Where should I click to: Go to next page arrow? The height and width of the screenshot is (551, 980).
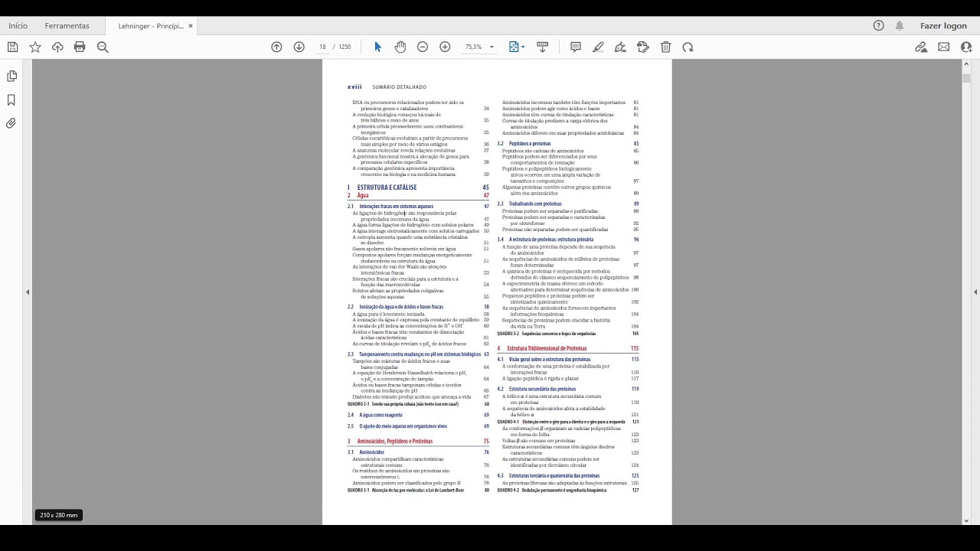click(x=299, y=47)
